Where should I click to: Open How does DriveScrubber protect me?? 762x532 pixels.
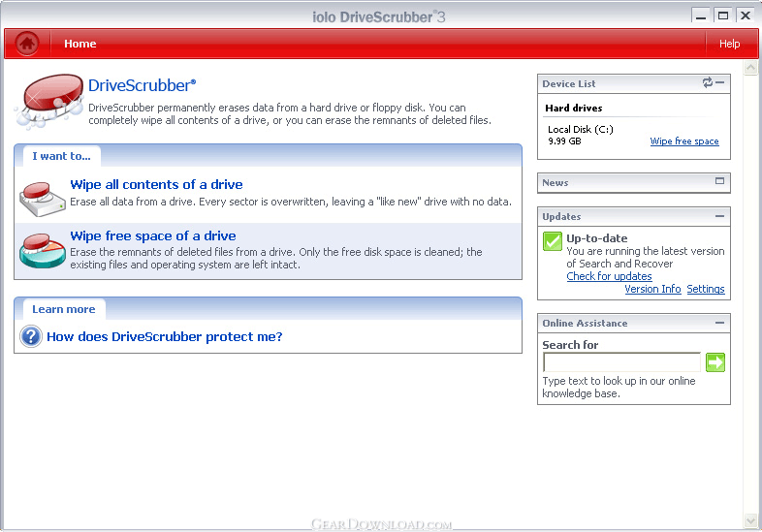pyautogui.click(x=164, y=336)
